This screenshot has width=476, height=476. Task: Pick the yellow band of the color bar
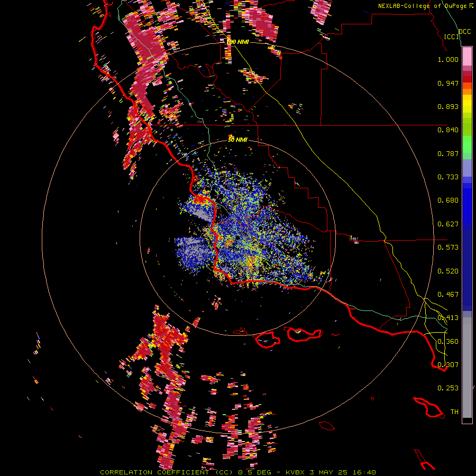(x=467, y=104)
